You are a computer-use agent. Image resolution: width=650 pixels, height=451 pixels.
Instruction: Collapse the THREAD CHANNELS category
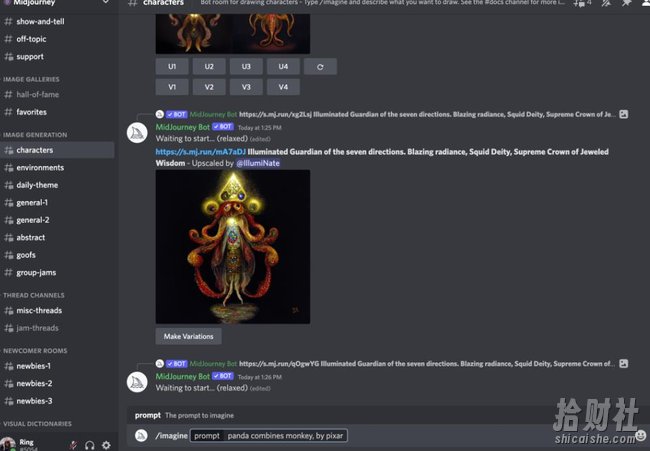pyautogui.click(x=34, y=295)
